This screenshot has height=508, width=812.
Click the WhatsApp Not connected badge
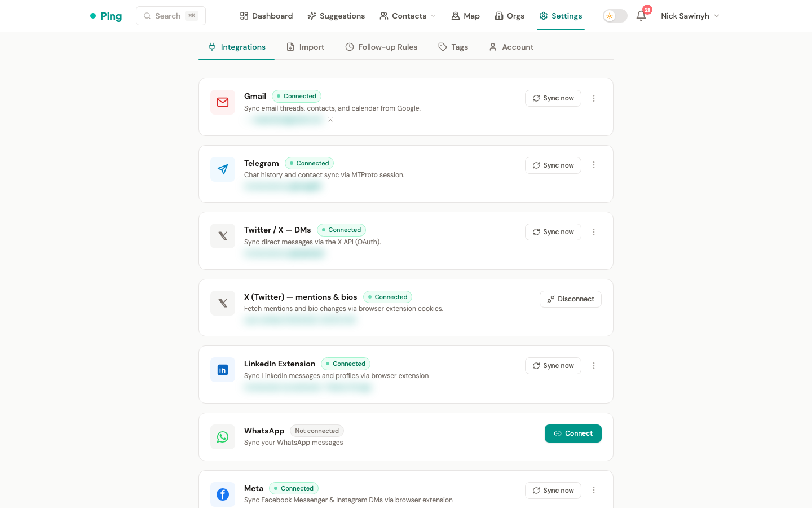pyautogui.click(x=317, y=431)
